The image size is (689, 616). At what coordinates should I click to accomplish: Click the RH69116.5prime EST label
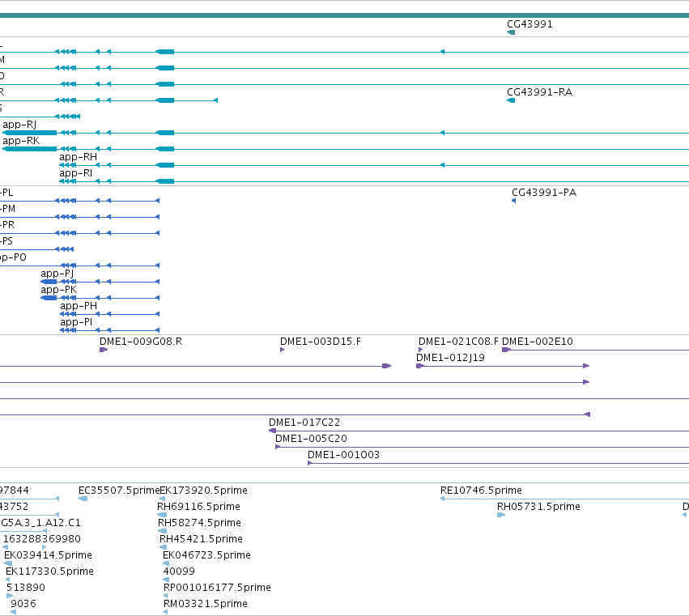click(x=198, y=507)
